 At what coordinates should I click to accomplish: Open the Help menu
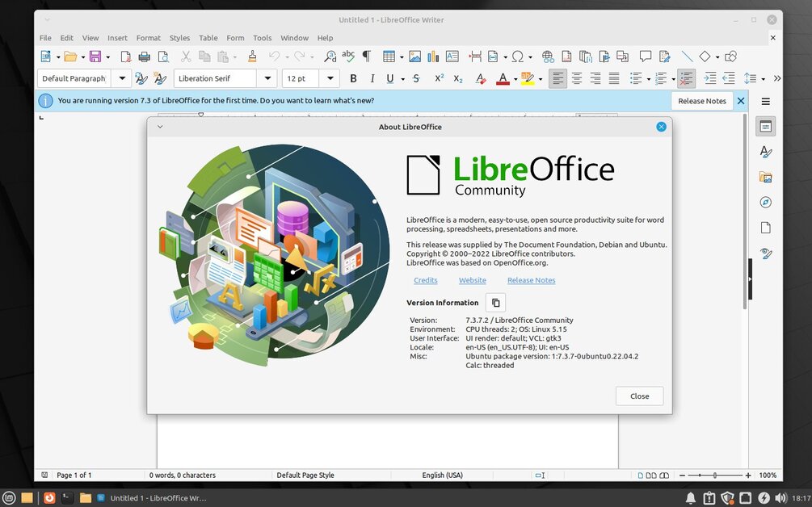326,38
